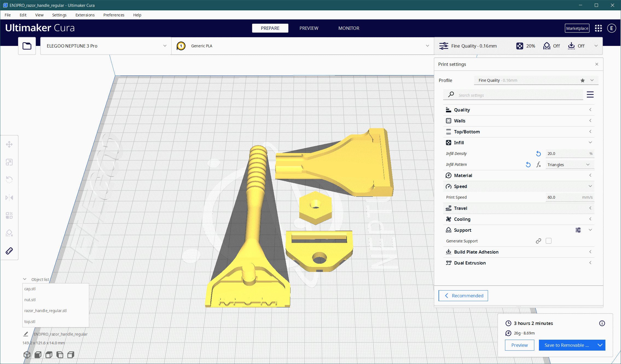Image resolution: width=621 pixels, height=364 pixels.
Task: Expand the Dual Extrusion category
Action: click(518, 263)
